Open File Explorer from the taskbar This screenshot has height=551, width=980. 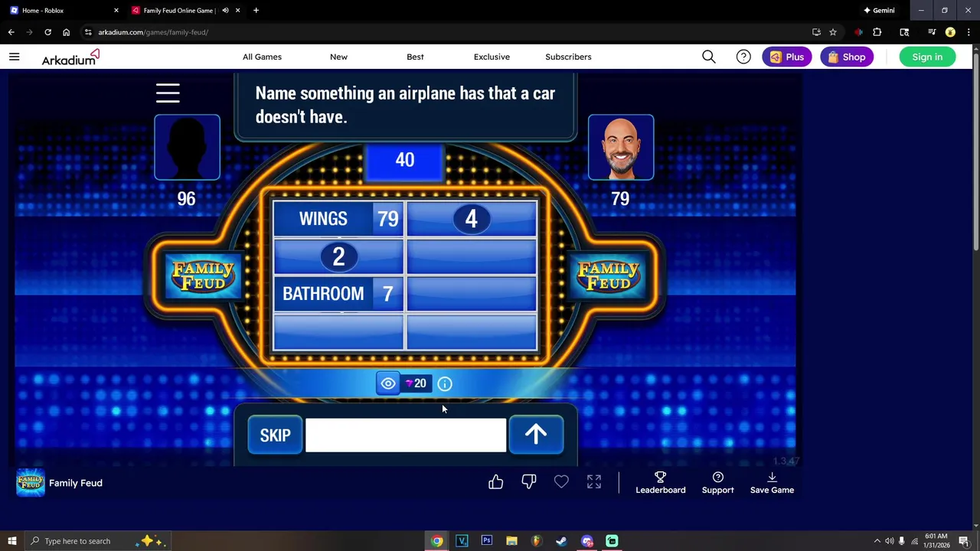click(511, 541)
